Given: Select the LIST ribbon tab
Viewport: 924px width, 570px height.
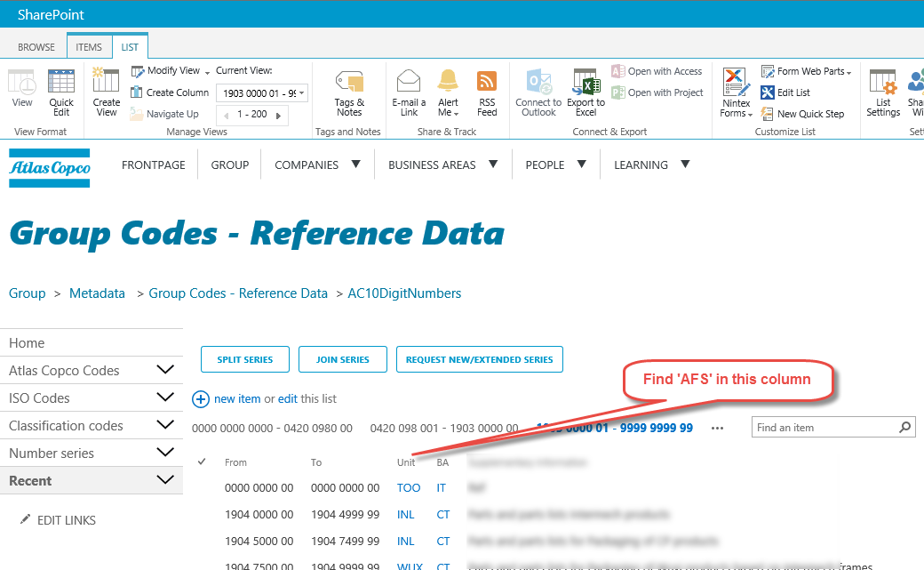Looking at the screenshot, I should pos(130,47).
